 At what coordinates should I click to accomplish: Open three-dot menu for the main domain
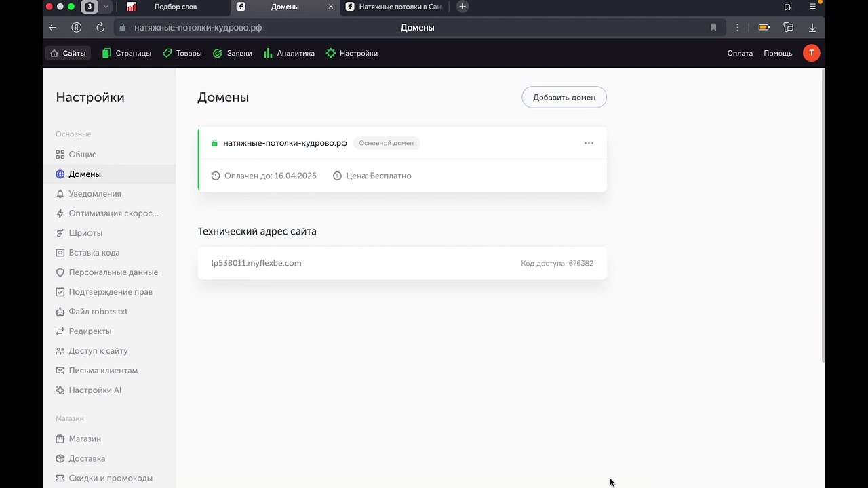[589, 143]
